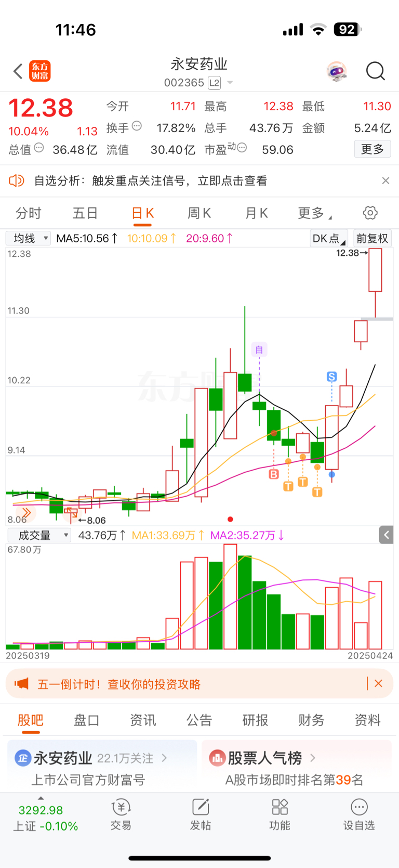Viewport: 399px width, 868px height.
Task: Tap the blue 企 badge icon
Action: (x=22, y=758)
